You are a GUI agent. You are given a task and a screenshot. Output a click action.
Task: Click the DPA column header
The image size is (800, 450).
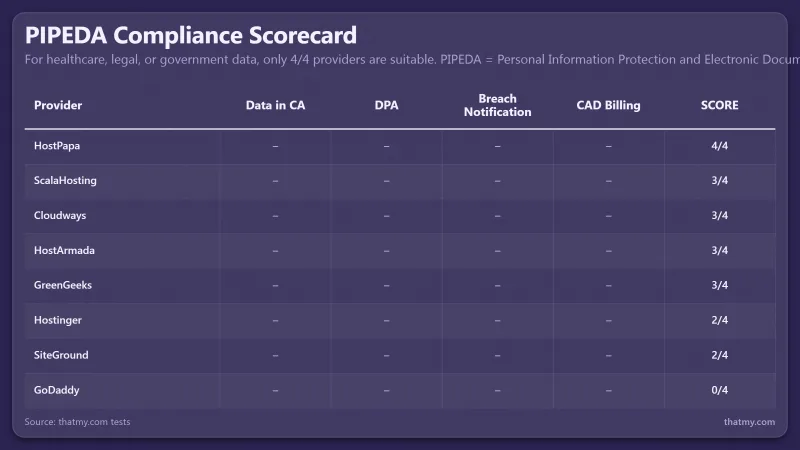[x=386, y=105]
